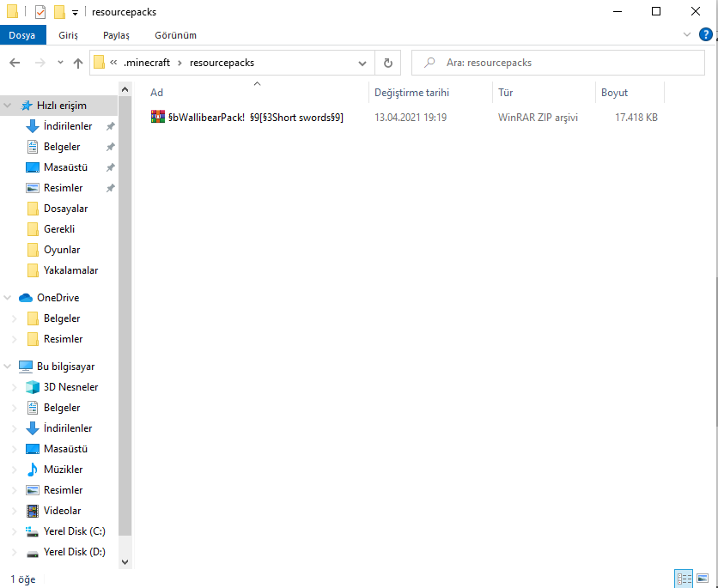Open the Gerekli folder
The width and height of the screenshot is (718, 588).
pyautogui.click(x=59, y=229)
